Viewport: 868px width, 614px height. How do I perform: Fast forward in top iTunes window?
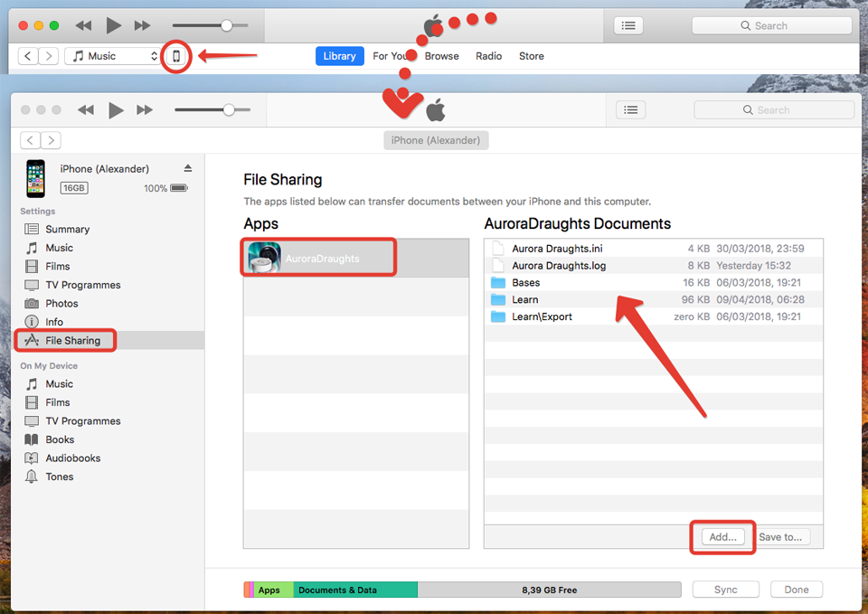tap(142, 25)
